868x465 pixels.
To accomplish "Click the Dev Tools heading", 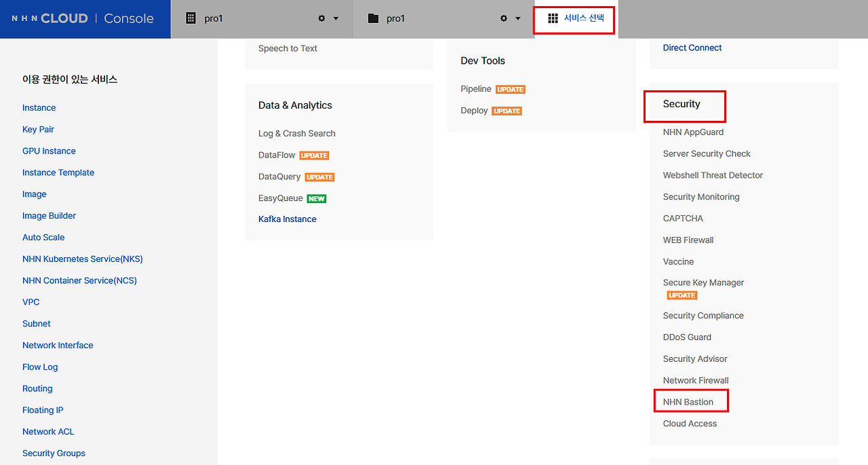I will pos(483,60).
